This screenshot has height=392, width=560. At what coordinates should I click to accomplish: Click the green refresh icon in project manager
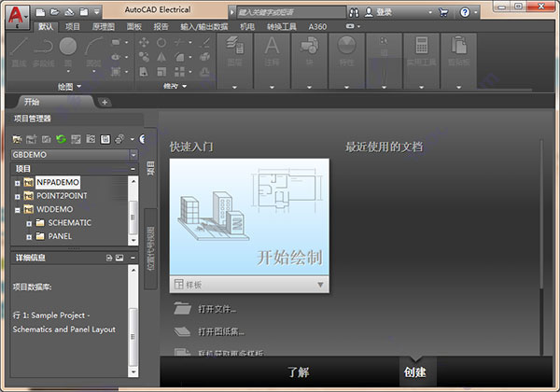coord(61,139)
